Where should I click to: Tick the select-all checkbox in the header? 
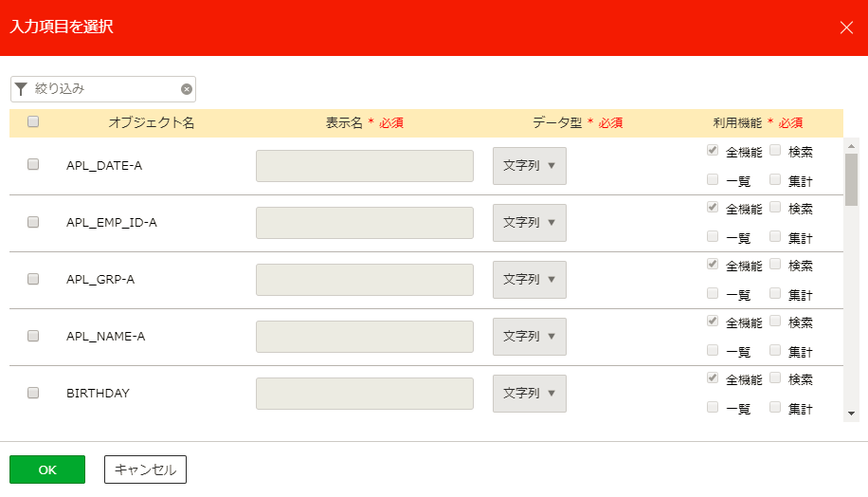click(33, 121)
